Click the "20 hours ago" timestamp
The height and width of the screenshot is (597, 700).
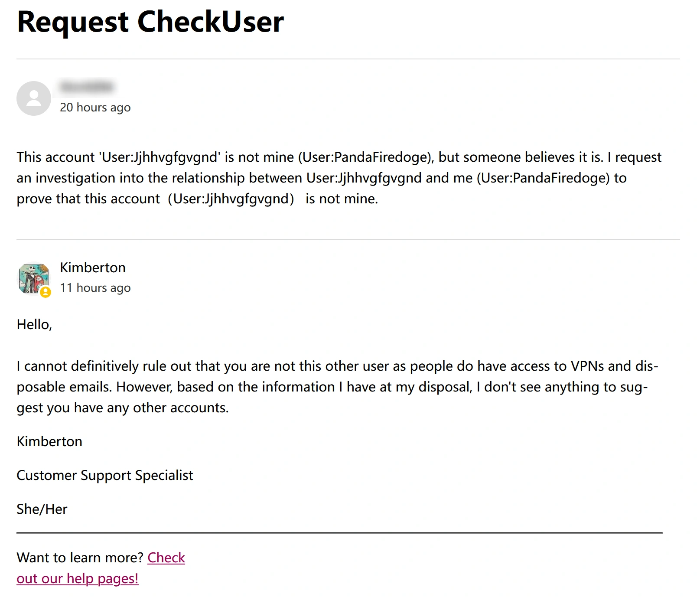(95, 107)
